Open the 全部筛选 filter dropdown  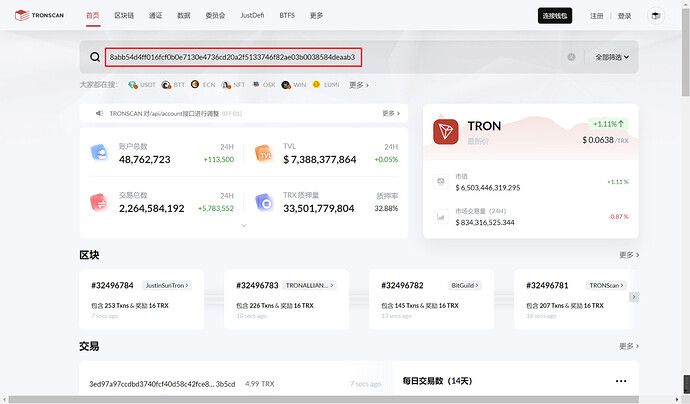612,57
